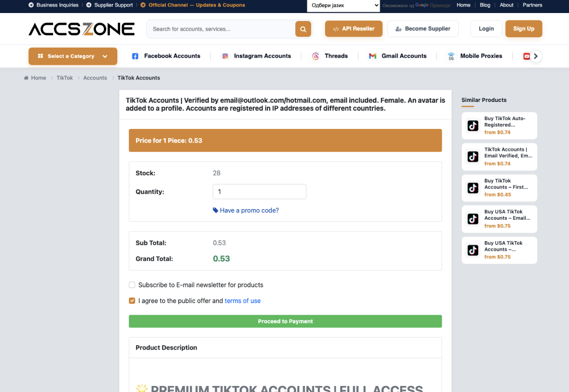569x392 pixels.
Task: Go to Partners in top menu
Action: 532,5
